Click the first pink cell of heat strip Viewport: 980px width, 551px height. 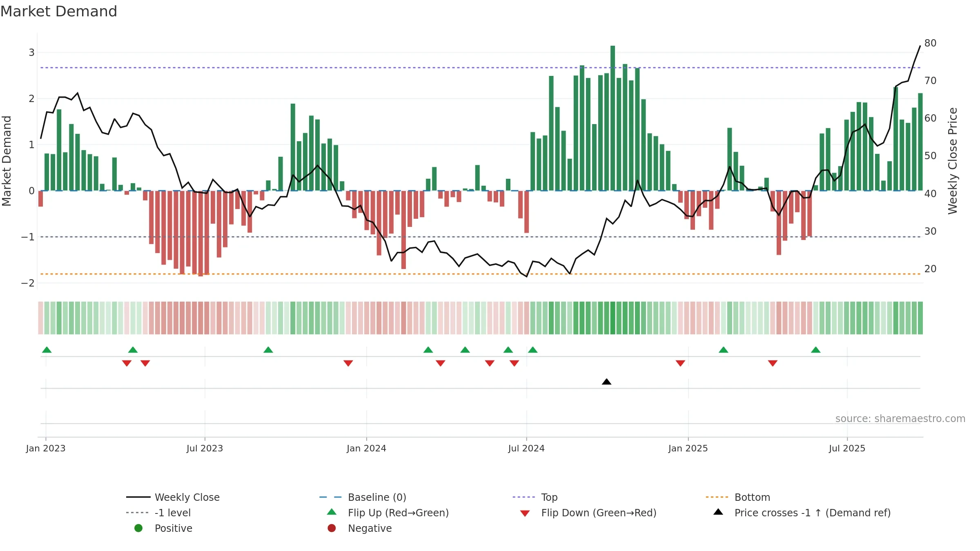40,318
